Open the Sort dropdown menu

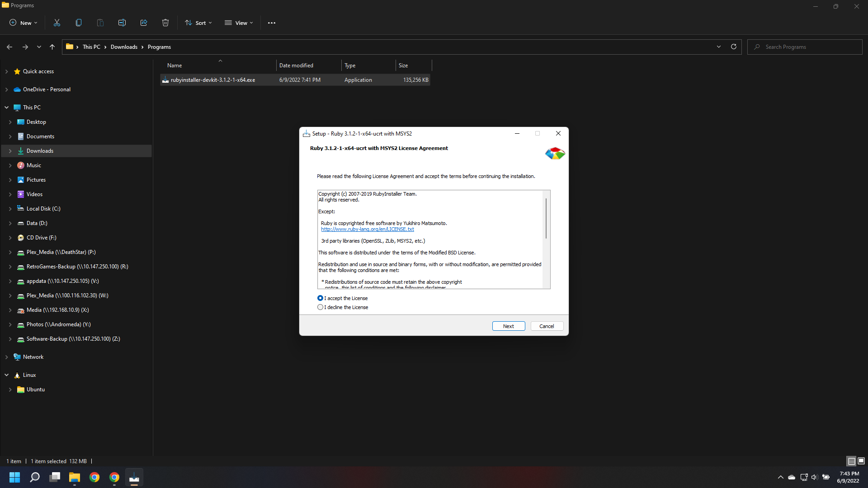point(198,23)
